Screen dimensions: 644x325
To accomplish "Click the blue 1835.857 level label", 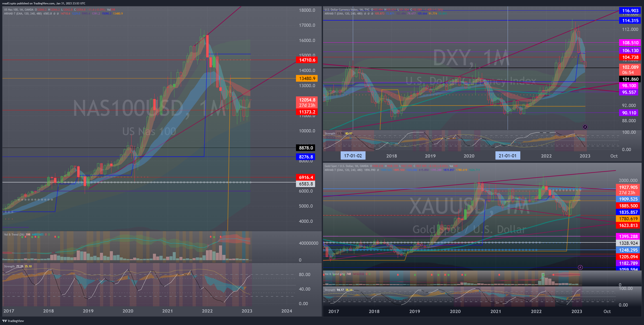I will coord(628,212).
